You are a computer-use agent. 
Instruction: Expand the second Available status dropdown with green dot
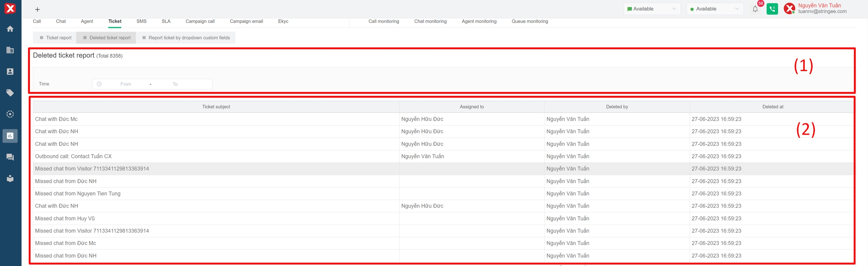click(x=715, y=9)
